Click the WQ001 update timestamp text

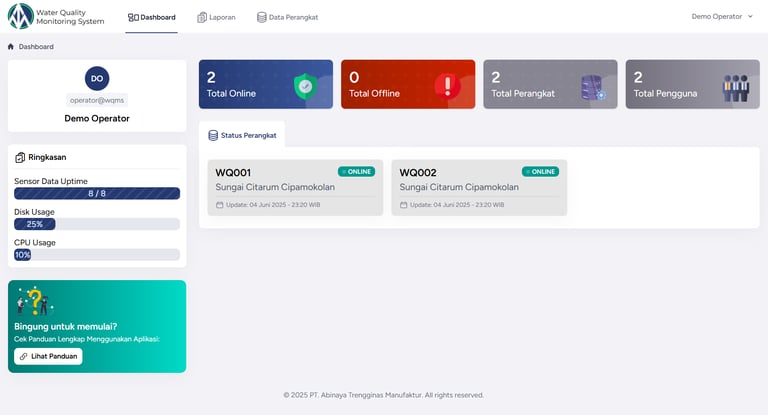pyautogui.click(x=273, y=205)
